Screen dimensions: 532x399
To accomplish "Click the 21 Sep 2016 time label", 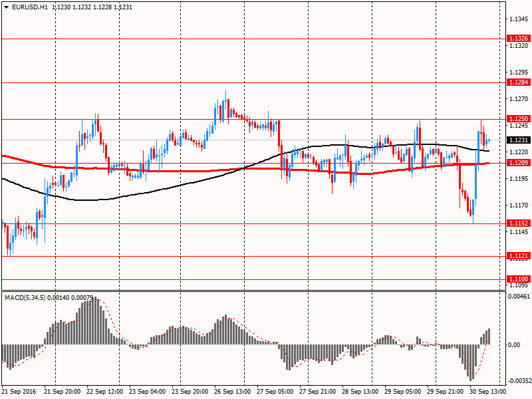I will 20,392.
